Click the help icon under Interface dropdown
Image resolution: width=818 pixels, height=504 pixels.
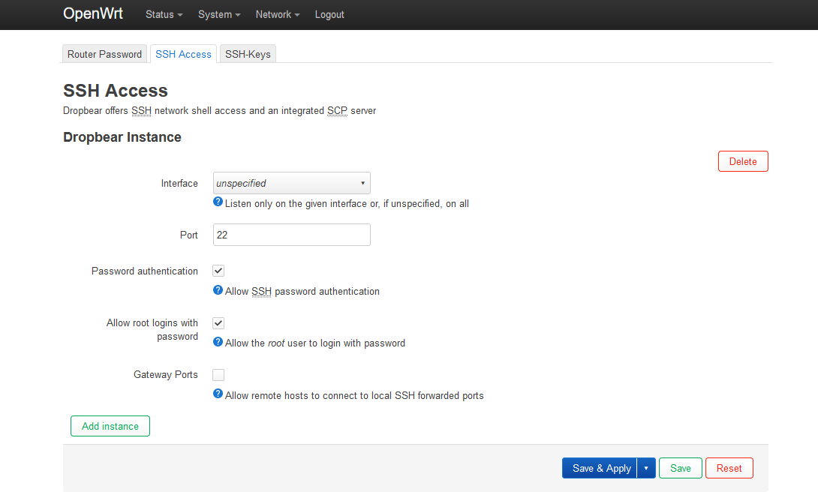218,202
